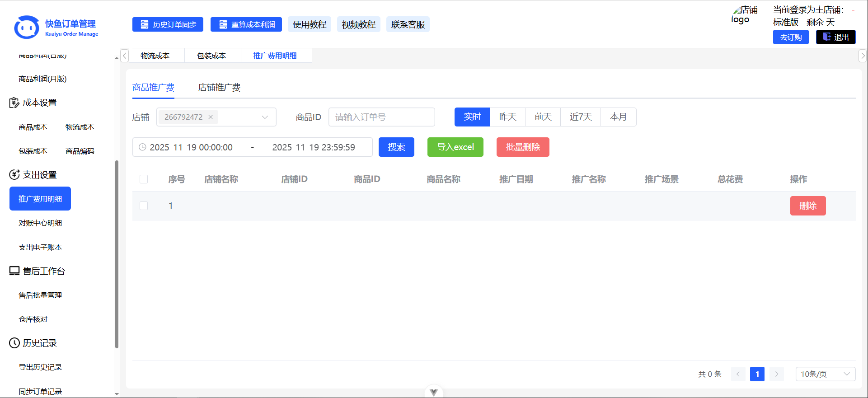Remove shop tag 266792472 with the x icon
This screenshot has width=868, height=398.
point(211,117)
